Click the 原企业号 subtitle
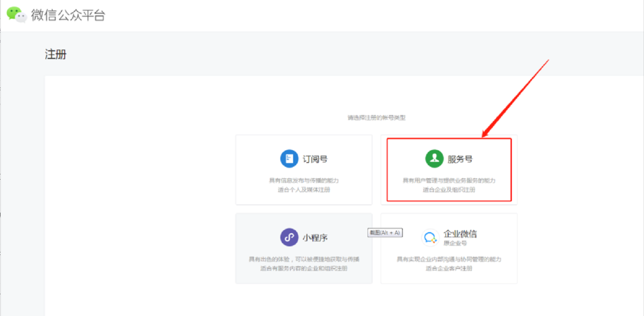This screenshot has width=644, height=316. [x=455, y=243]
